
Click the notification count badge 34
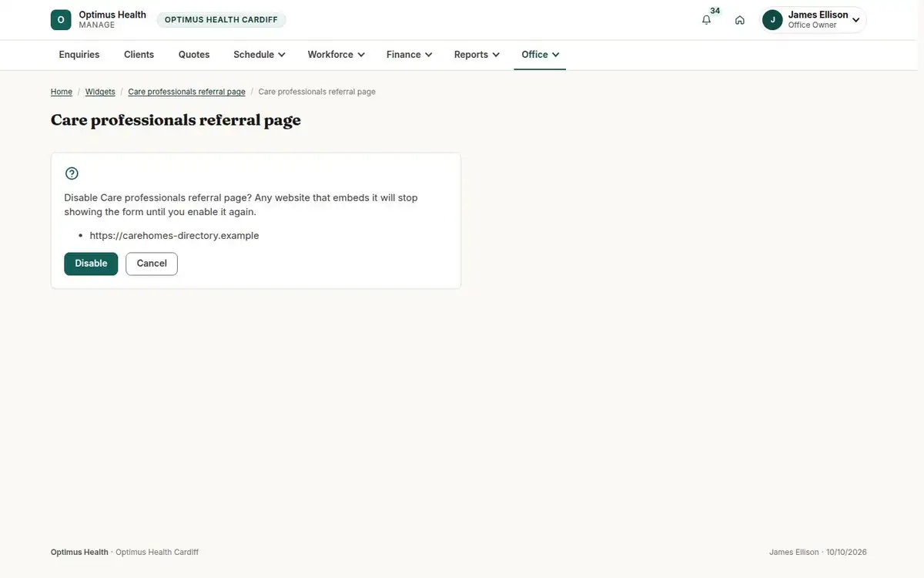(x=715, y=11)
